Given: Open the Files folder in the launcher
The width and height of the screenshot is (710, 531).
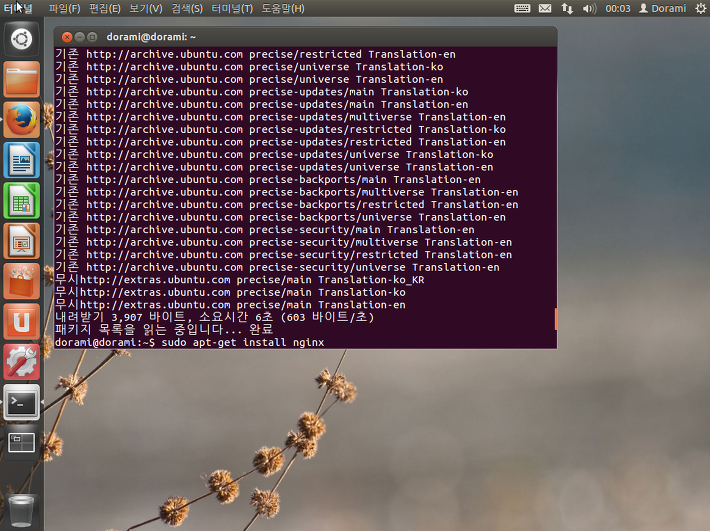Looking at the screenshot, I should click(21, 80).
